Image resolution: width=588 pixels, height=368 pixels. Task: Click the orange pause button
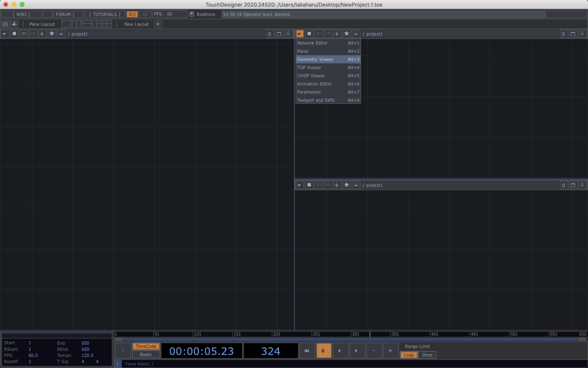tap(323, 351)
